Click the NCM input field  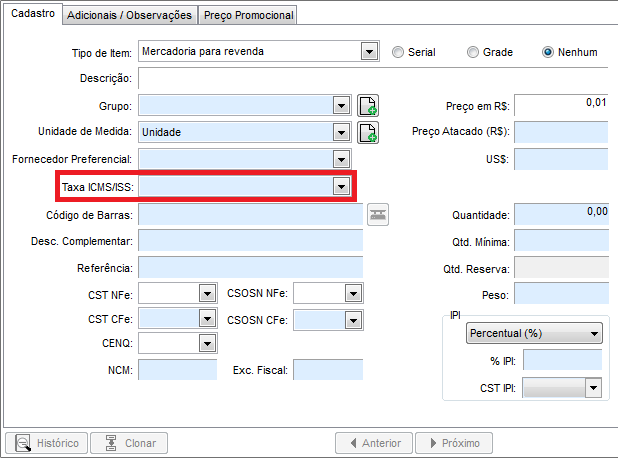click(178, 371)
